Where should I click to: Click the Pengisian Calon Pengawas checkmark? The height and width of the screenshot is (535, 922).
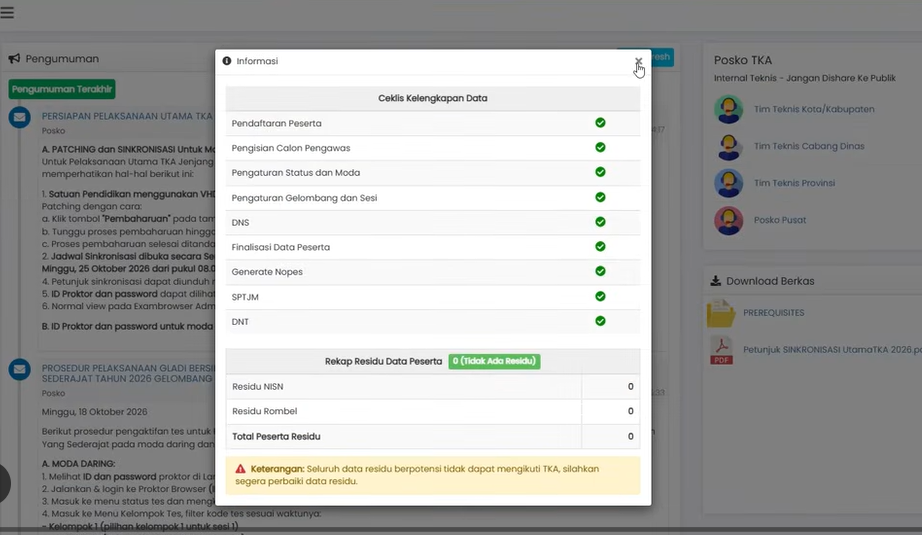tap(600, 147)
